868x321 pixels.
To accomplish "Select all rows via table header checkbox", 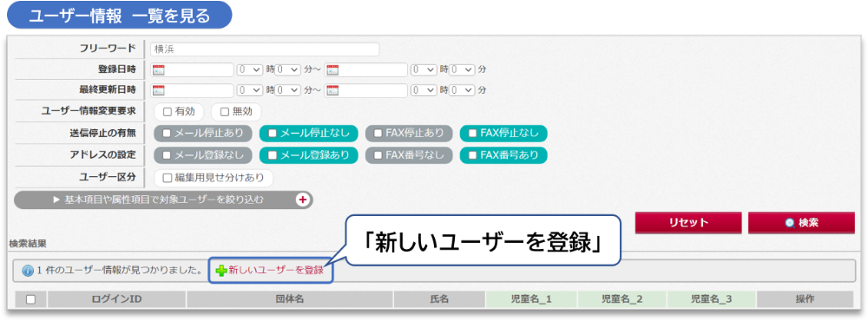I will pos(31,299).
